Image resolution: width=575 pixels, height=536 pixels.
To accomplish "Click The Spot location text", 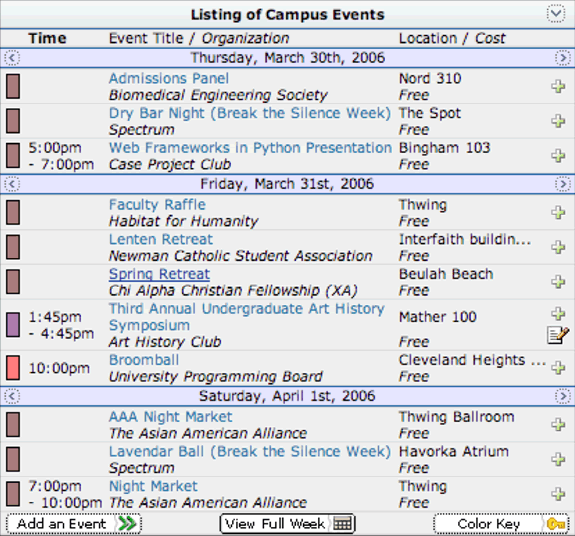I will coord(430,113).
